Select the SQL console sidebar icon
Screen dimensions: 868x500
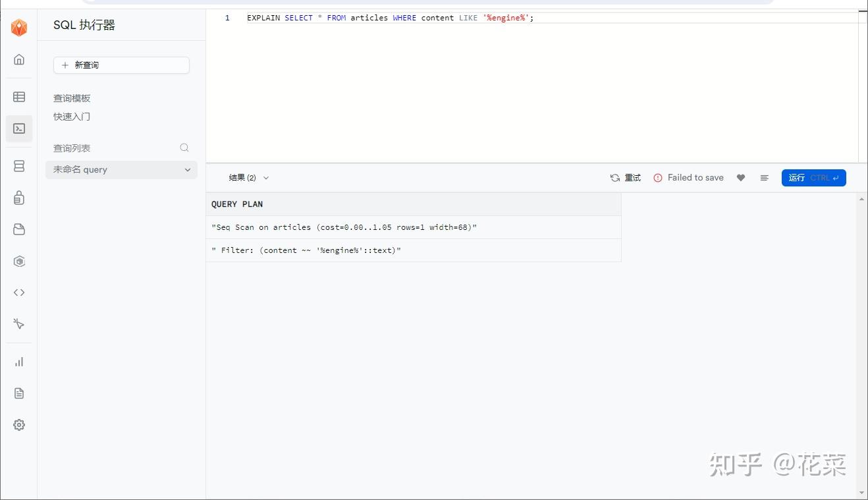pyautogui.click(x=19, y=128)
